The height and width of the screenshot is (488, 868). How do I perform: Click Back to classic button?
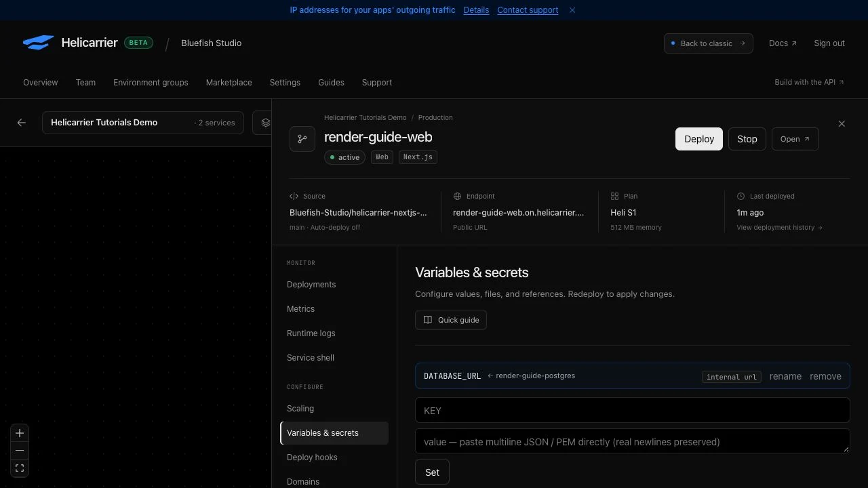point(709,43)
